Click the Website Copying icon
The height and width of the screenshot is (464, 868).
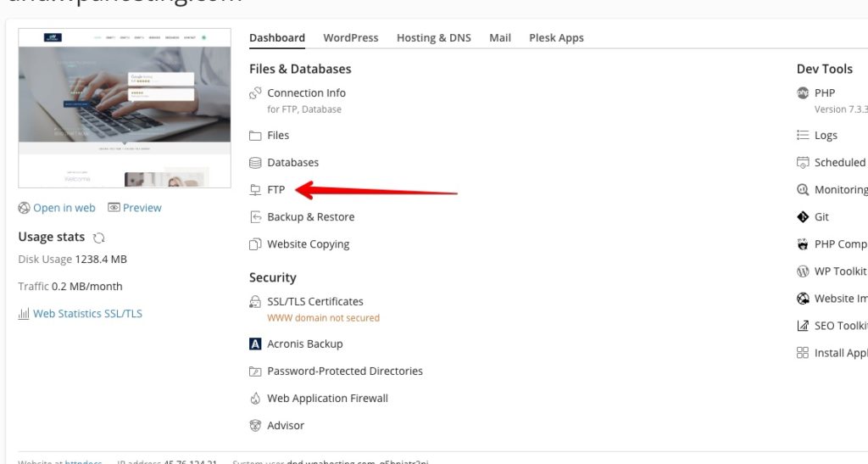[x=254, y=244]
